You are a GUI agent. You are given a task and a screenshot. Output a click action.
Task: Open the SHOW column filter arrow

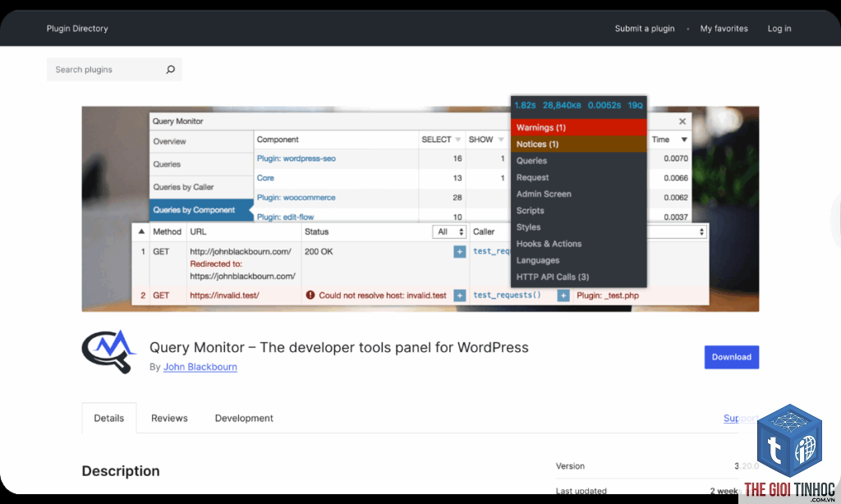coord(501,140)
